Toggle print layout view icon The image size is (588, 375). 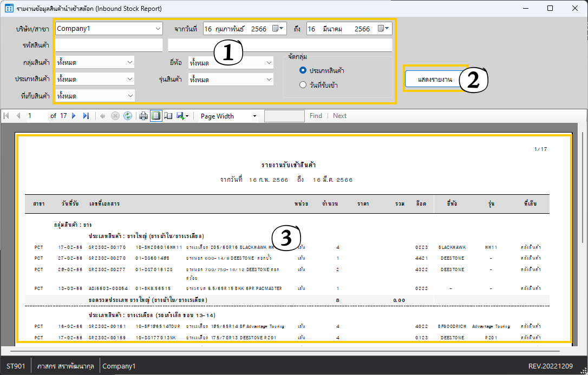point(156,116)
